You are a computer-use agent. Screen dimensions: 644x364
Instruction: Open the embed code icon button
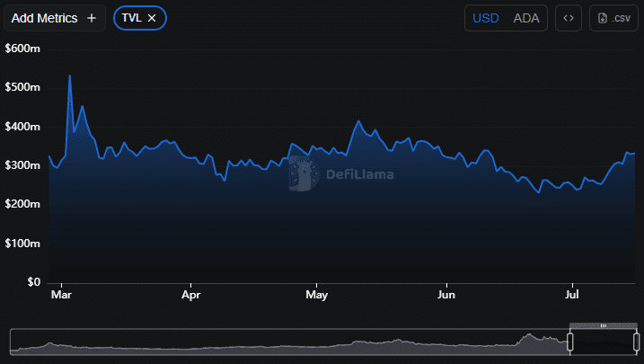tap(569, 18)
